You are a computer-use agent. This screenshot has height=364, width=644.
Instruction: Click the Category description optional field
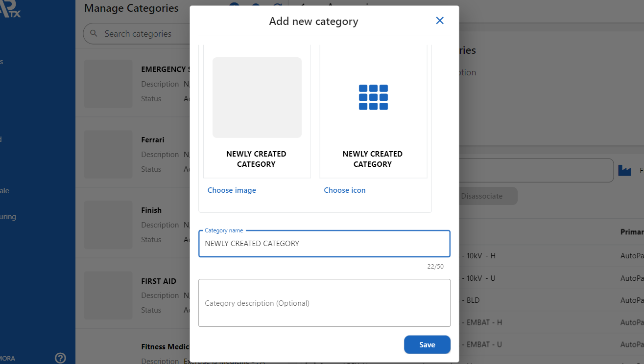324,303
